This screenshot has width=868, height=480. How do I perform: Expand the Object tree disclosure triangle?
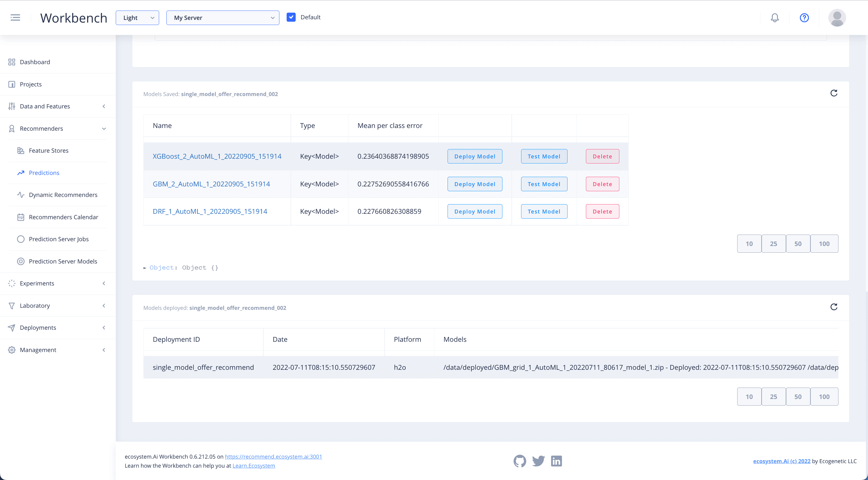[x=145, y=268]
